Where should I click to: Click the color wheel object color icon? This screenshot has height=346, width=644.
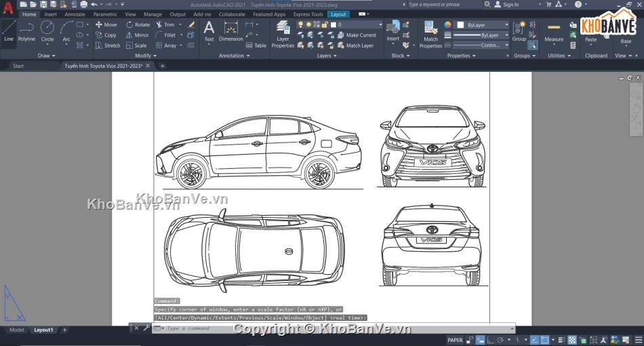pyautogui.click(x=447, y=25)
